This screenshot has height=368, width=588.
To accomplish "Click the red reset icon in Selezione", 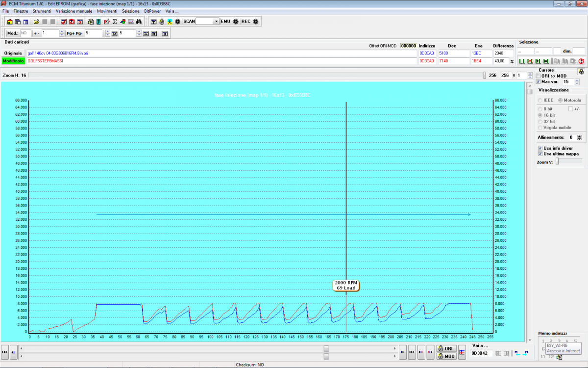I will click(581, 61).
